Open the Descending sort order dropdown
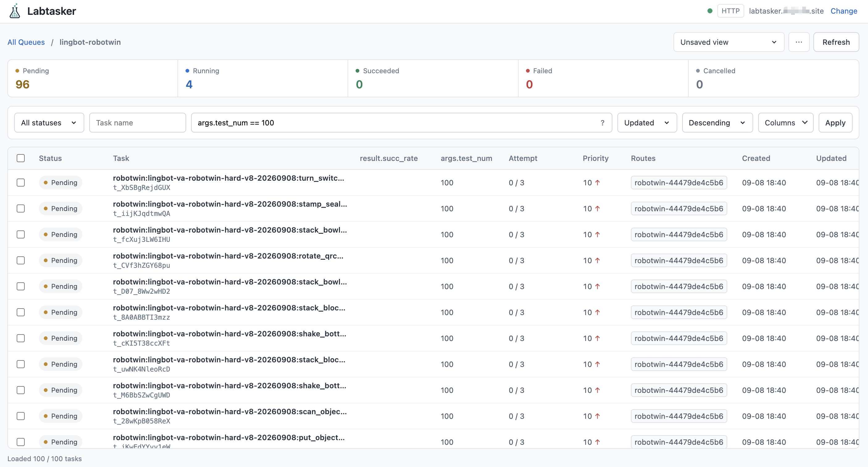The width and height of the screenshot is (868, 467). [717, 123]
